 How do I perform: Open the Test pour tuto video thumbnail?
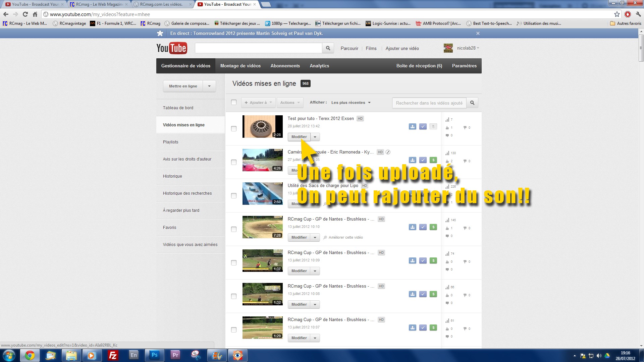coord(263,127)
